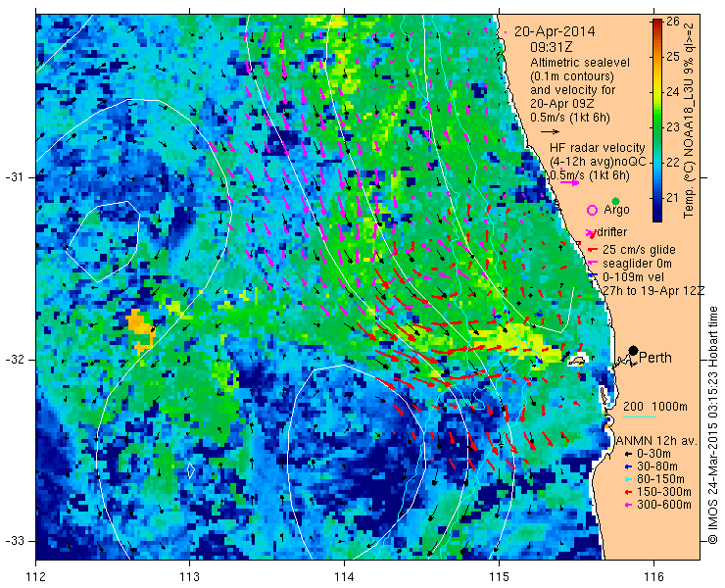Click the magenta drifter arrow symbol

click(592, 232)
